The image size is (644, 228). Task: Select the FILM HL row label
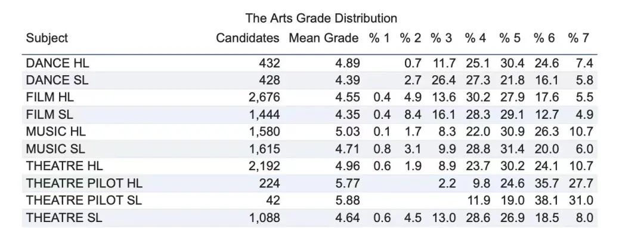click(x=49, y=97)
